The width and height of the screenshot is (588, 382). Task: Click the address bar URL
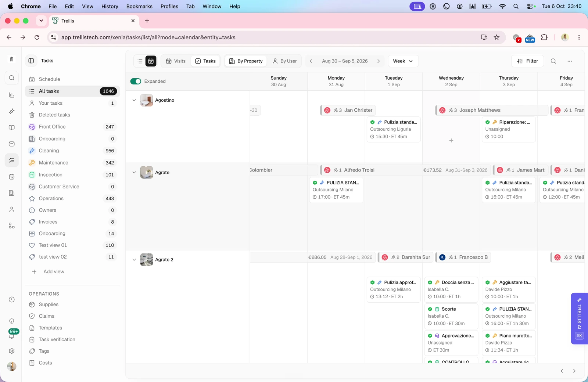click(x=148, y=37)
